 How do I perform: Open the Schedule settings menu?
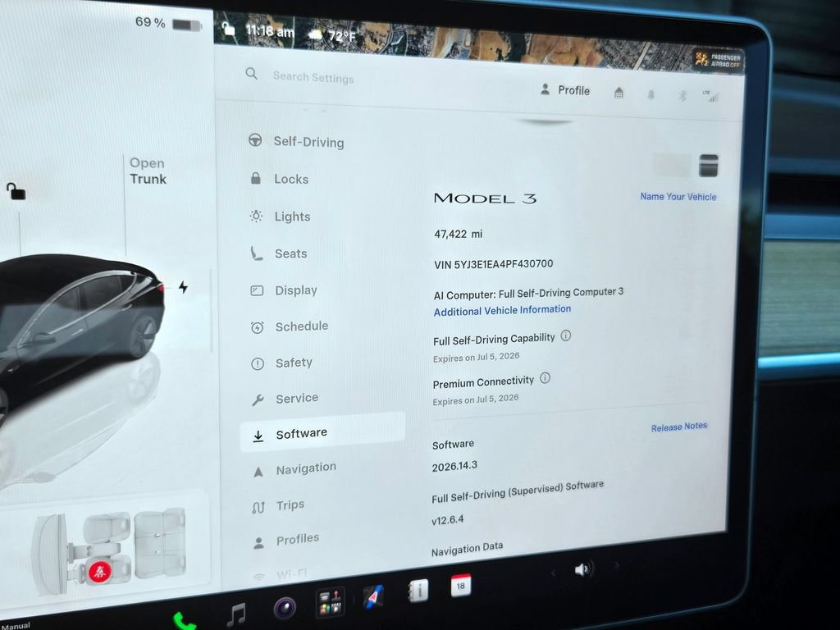[x=290, y=326]
